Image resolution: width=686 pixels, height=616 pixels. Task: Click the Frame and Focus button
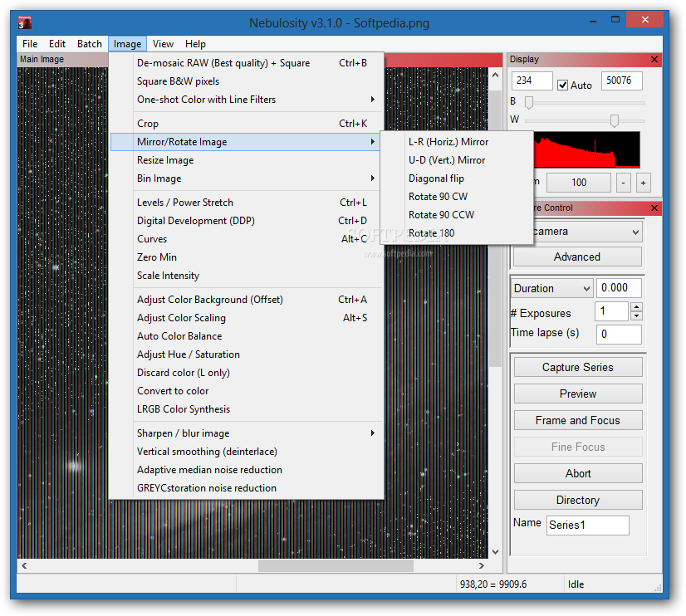tap(578, 420)
